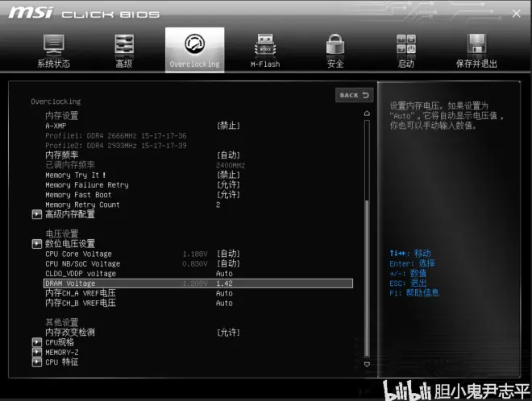Select 内存CH_A VREF电压 Auto field
The height and width of the screenshot is (401, 532).
tap(224, 293)
